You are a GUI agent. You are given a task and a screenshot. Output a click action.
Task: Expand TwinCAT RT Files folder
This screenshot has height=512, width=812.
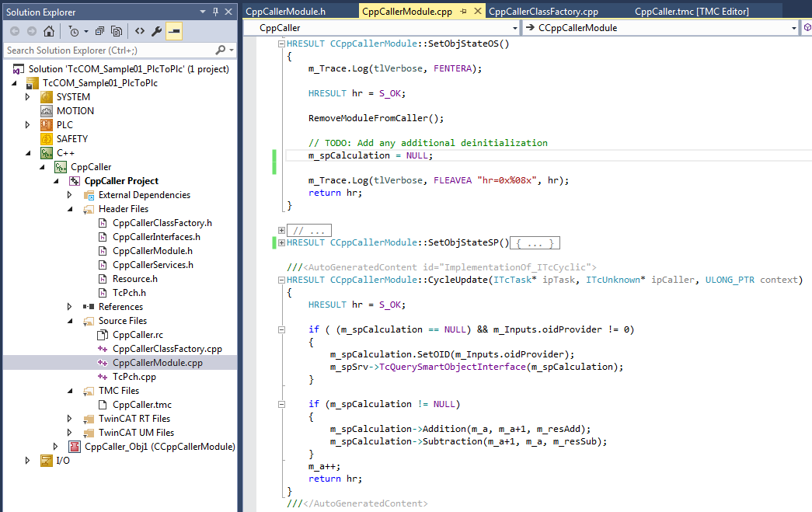click(x=69, y=418)
